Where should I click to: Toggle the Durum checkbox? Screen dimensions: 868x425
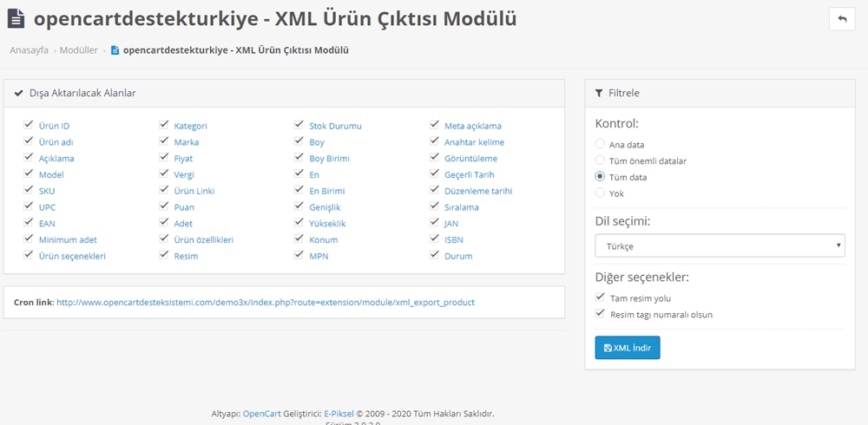click(435, 255)
